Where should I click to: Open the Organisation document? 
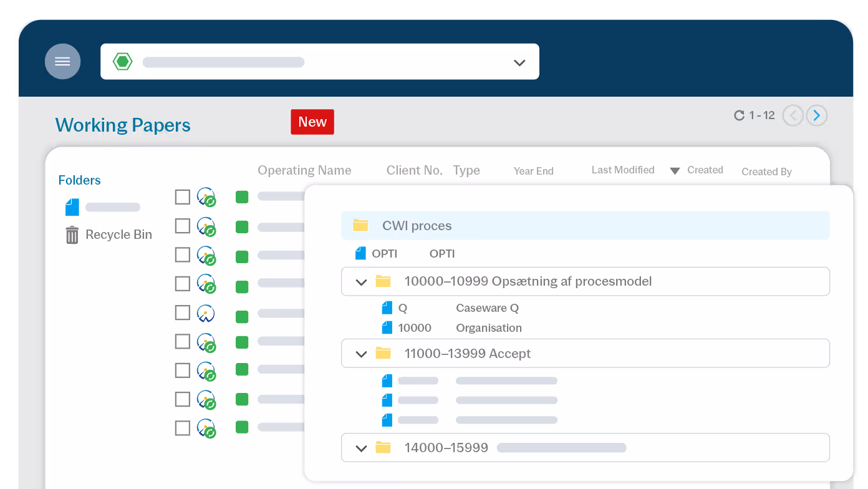(489, 328)
